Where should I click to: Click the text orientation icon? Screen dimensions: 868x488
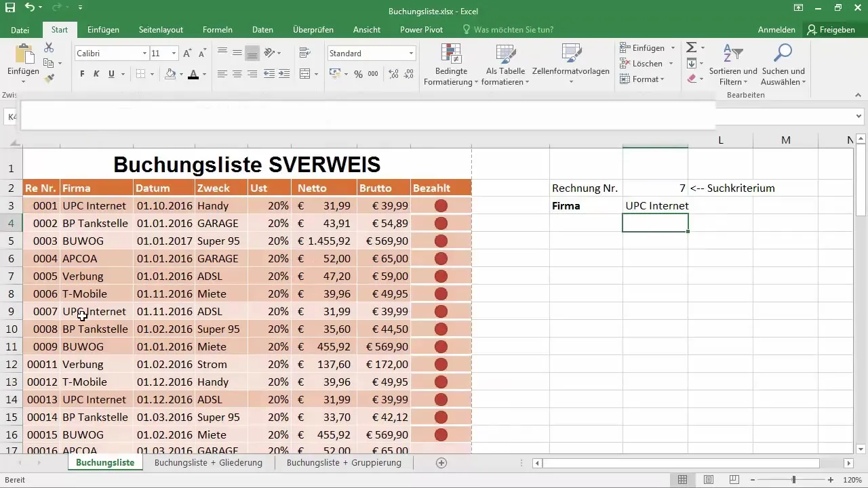pos(269,53)
